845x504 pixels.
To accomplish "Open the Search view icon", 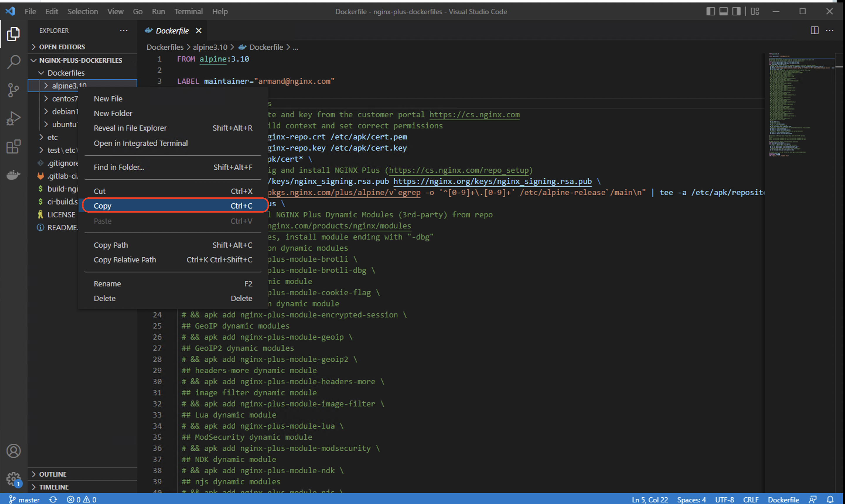I will coord(13,62).
